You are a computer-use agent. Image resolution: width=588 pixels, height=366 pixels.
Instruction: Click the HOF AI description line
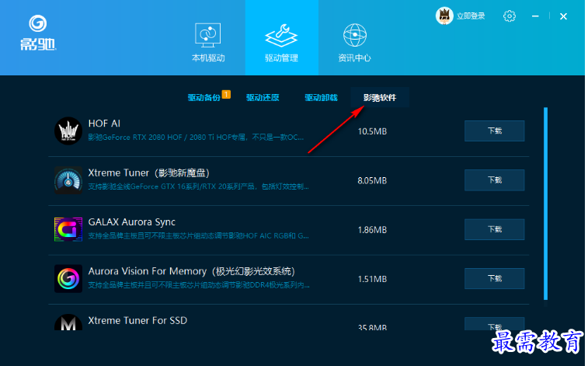(196, 138)
